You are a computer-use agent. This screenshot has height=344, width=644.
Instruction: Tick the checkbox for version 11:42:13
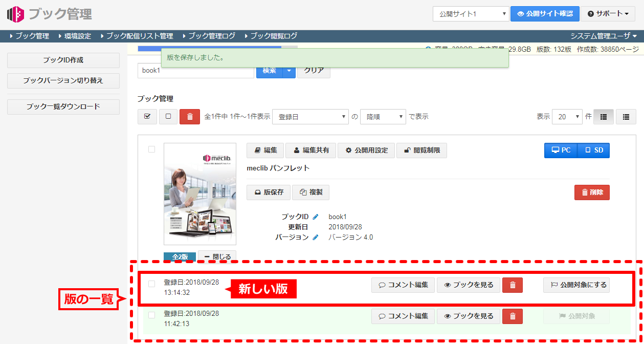[151, 315]
